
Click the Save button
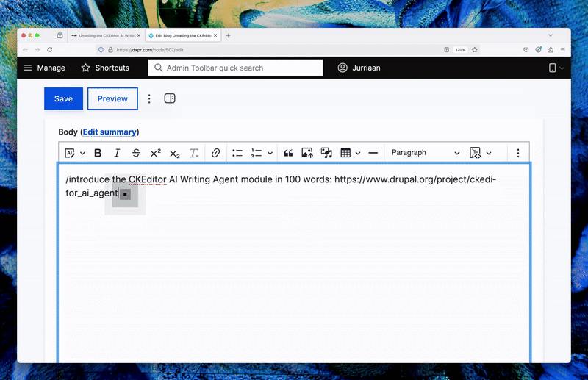(63, 98)
